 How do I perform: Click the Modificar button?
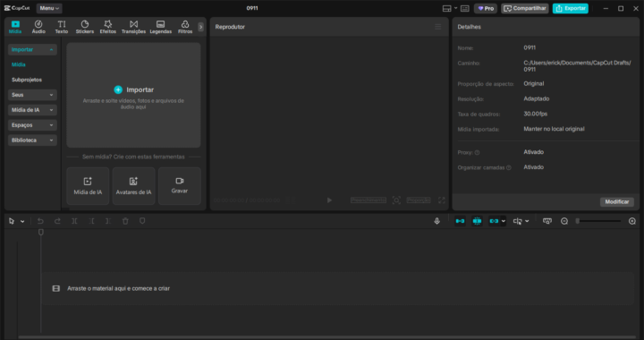pos(617,202)
